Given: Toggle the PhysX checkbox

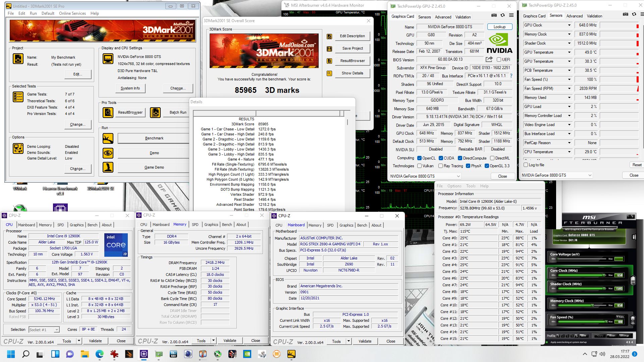Looking at the screenshot, I should pyautogui.click(x=468, y=166).
